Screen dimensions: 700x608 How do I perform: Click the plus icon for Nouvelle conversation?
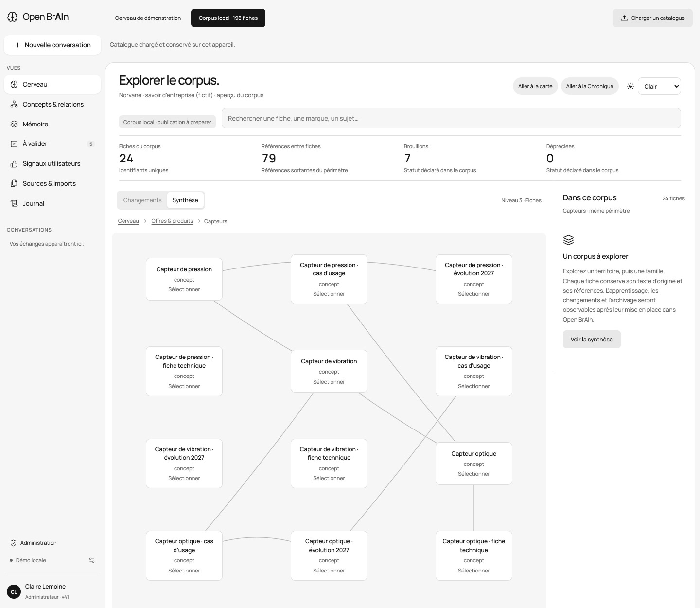click(x=17, y=45)
